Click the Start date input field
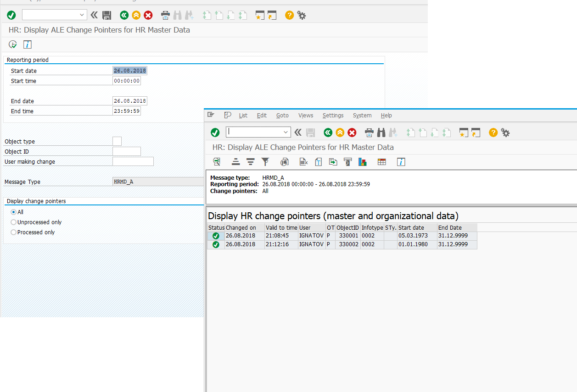Screen dimensions: 577x392 [130, 71]
